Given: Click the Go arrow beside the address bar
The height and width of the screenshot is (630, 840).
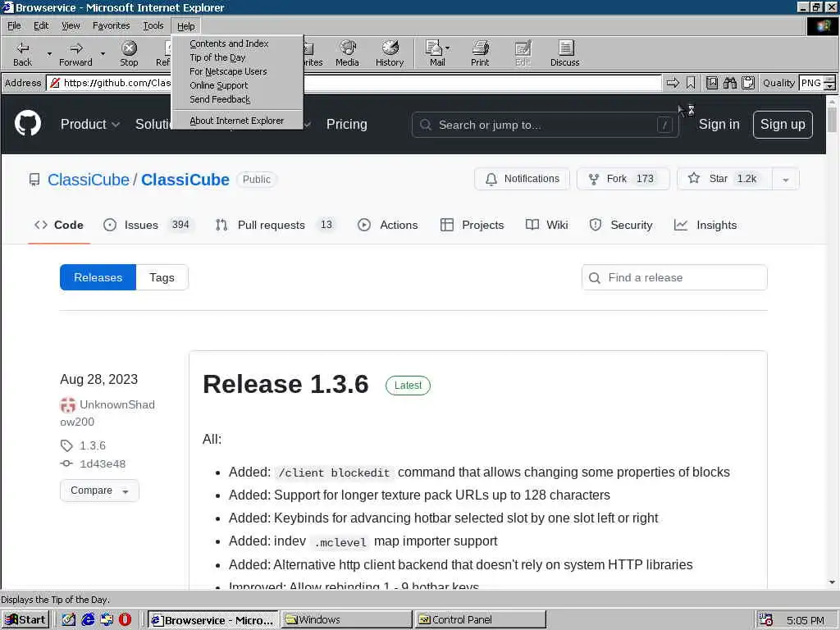Looking at the screenshot, I should click(x=673, y=83).
